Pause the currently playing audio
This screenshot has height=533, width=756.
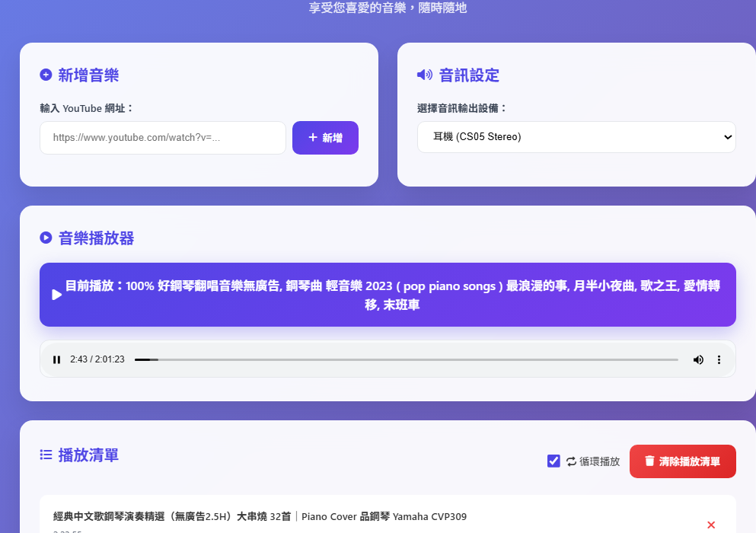coord(56,359)
